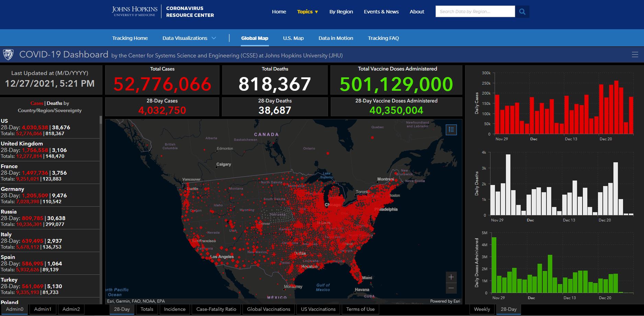Open Case-Fatality Ratio tab

216,309
